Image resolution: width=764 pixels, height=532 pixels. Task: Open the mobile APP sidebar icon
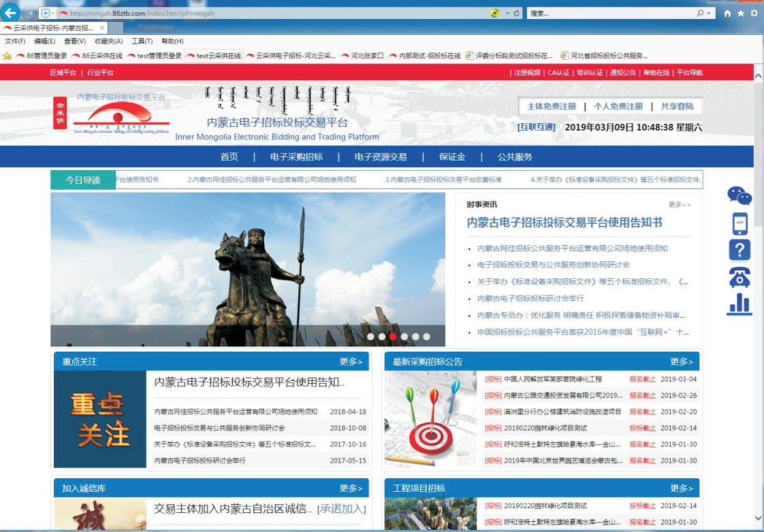pos(739,223)
